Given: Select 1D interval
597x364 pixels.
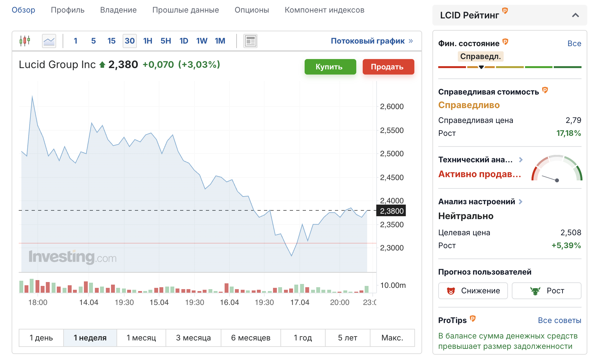Looking at the screenshot, I should tap(184, 41).
